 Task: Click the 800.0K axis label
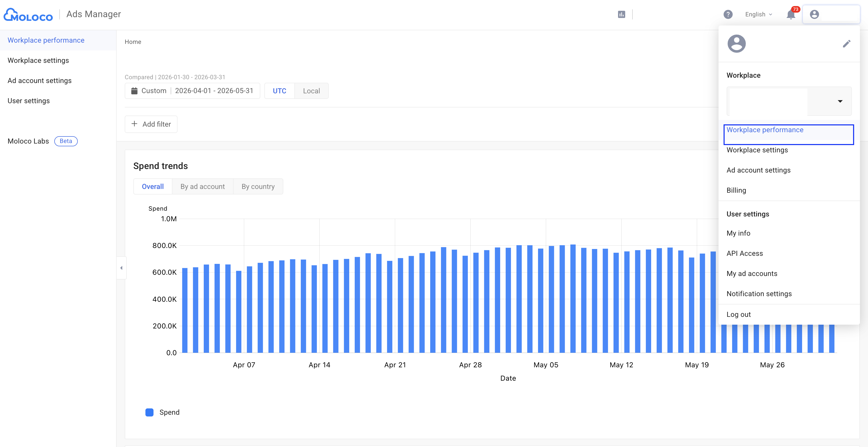pyautogui.click(x=164, y=246)
